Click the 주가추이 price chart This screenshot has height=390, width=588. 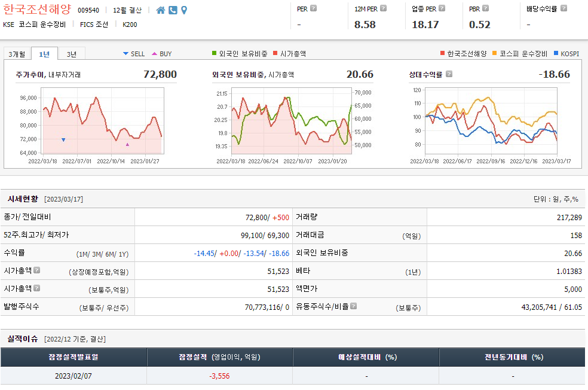pos(102,121)
